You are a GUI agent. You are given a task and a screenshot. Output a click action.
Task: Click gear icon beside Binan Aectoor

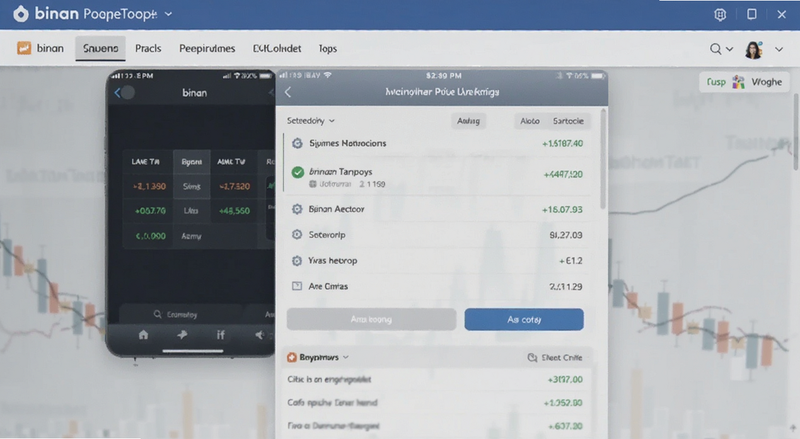pyautogui.click(x=297, y=209)
